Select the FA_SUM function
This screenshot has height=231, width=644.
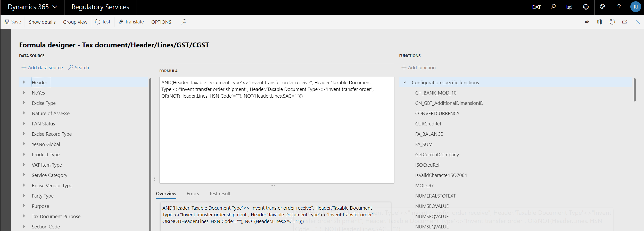tap(424, 144)
